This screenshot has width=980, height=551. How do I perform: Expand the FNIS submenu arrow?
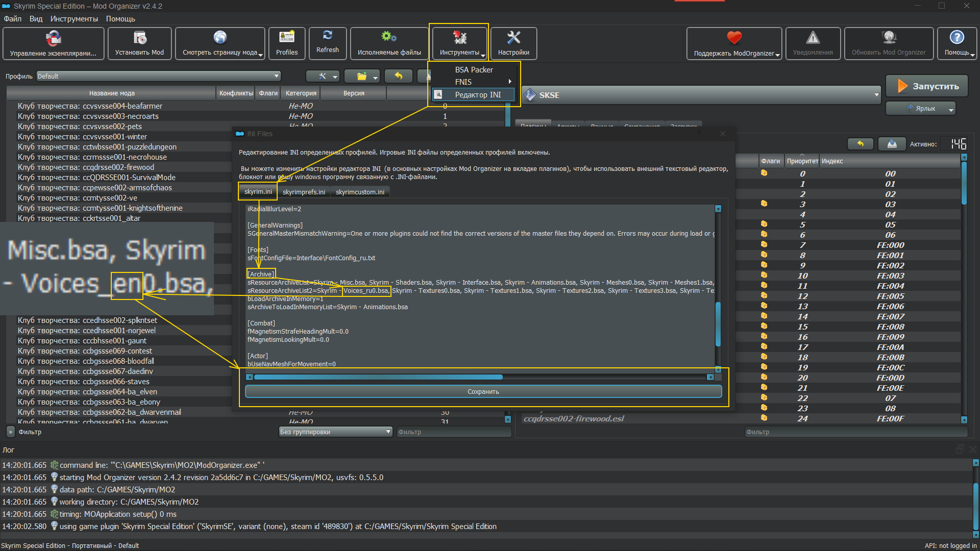(509, 82)
